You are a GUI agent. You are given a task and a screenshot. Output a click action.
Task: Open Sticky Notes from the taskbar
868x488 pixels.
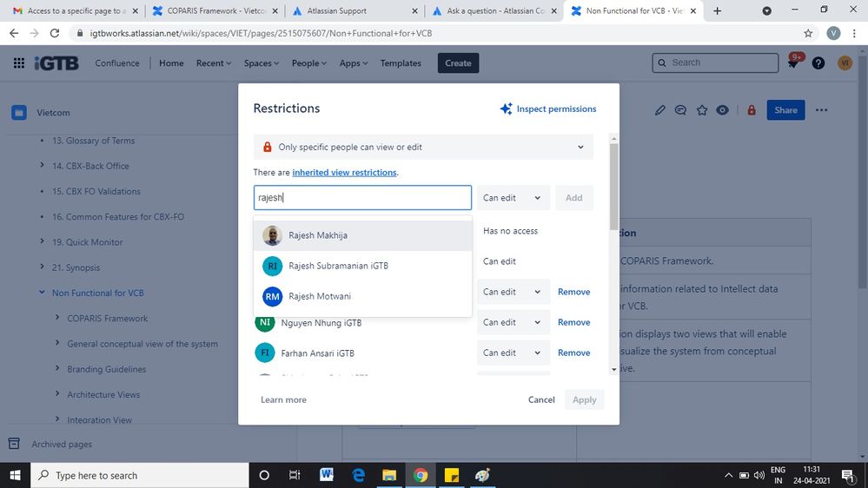[452, 475]
